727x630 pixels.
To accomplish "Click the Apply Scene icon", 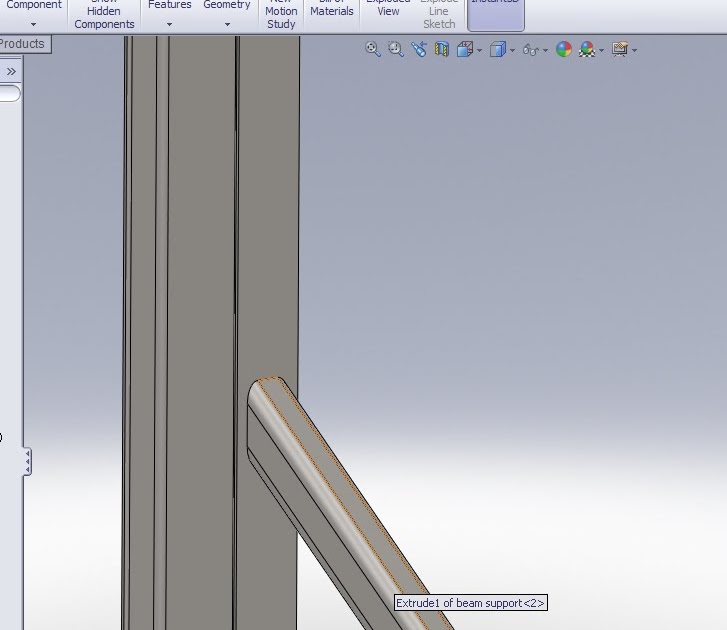I will point(587,49).
